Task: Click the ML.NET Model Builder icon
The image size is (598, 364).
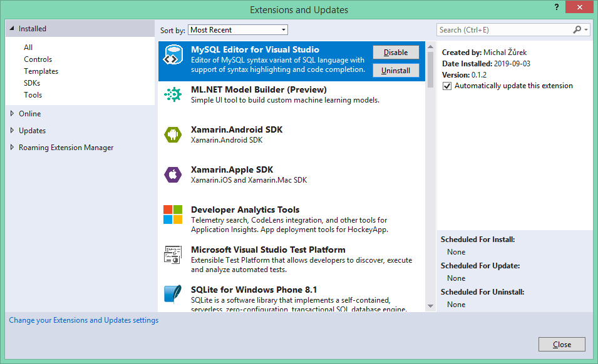Action: coord(173,95)
